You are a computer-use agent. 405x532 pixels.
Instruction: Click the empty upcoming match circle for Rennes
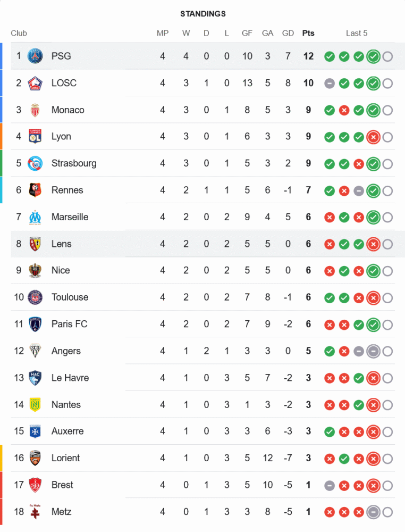[387, 190]
